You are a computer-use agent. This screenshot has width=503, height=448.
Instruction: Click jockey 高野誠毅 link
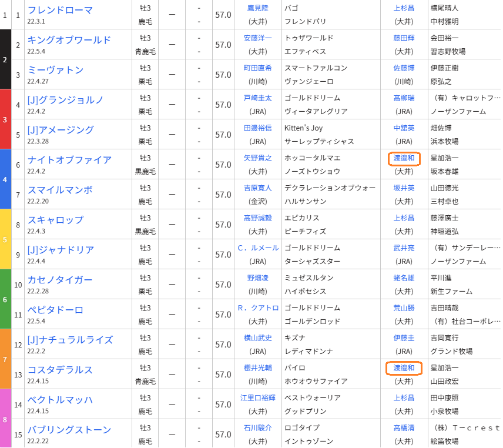pyautogui.click(x=257, y=218)
